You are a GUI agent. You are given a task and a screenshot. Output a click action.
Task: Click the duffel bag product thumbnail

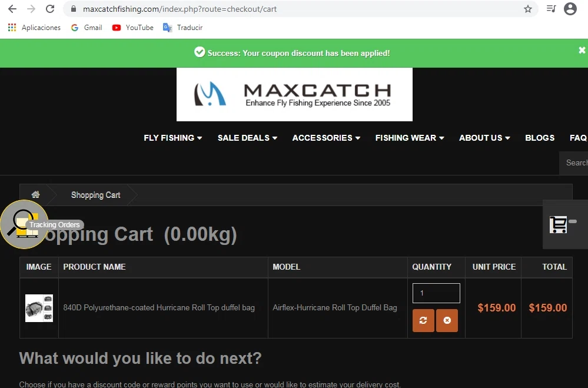(39, 308)
